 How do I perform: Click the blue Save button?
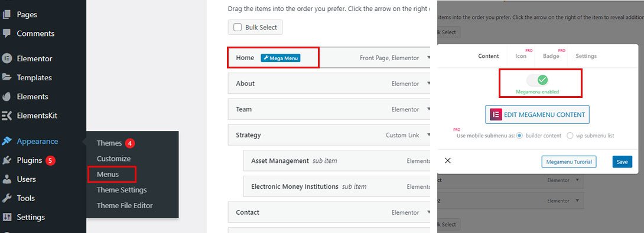coord(622,162)
